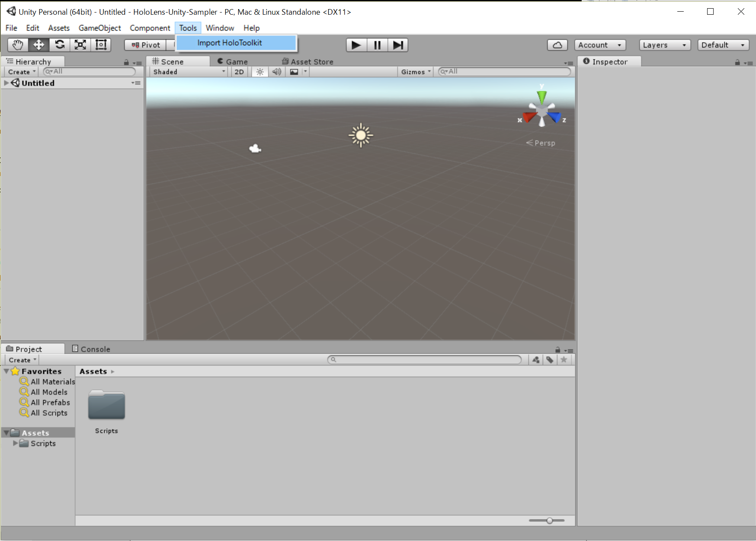
Task: Click Search by Type icon
Action: tap(536, 359)
